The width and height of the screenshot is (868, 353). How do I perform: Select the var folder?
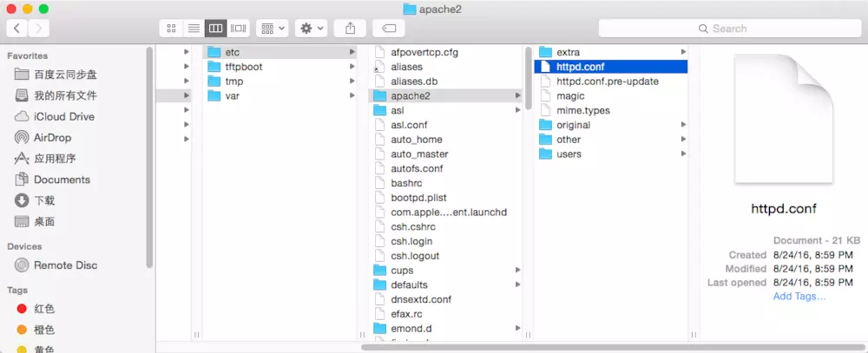click(279, 95)
